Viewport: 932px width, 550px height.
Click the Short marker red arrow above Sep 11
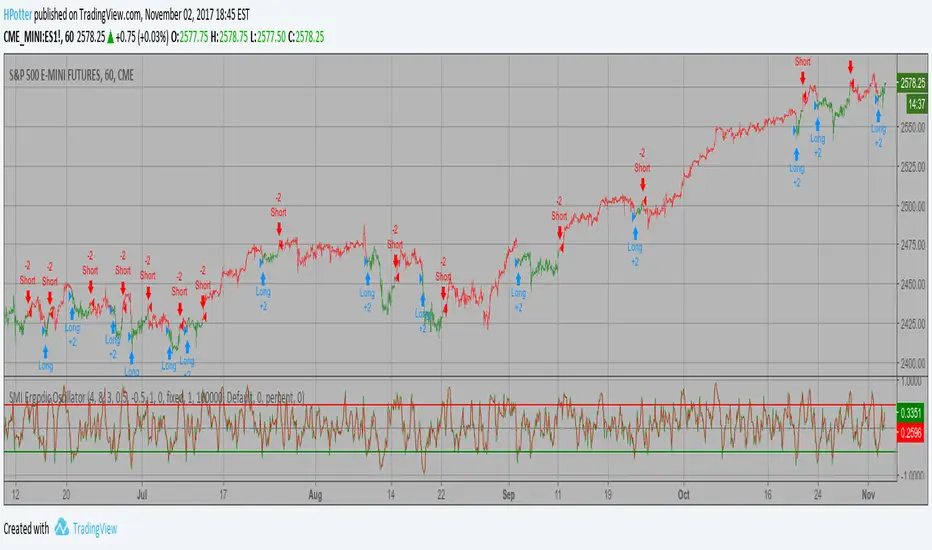[x=560, y=232]
